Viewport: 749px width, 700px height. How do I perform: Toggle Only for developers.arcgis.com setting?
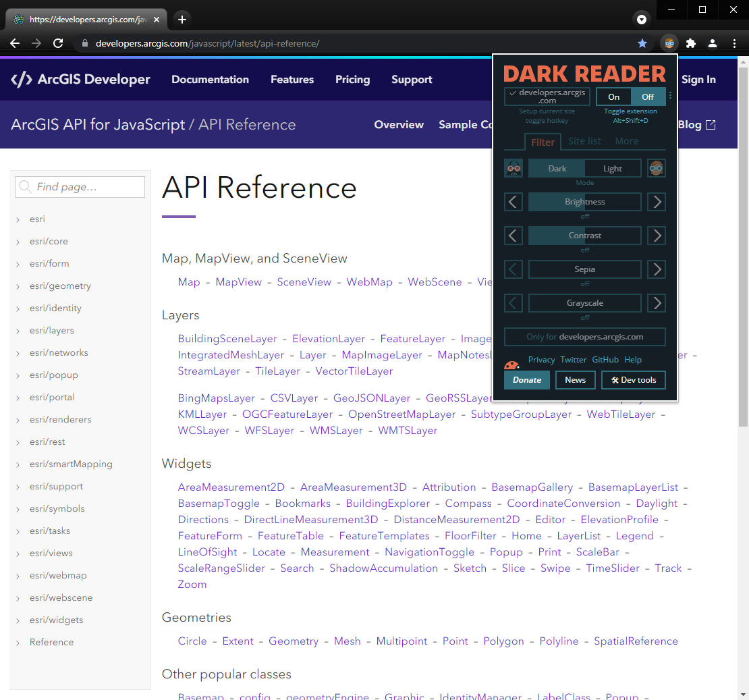pyautogui.click(x=584, y=337)
